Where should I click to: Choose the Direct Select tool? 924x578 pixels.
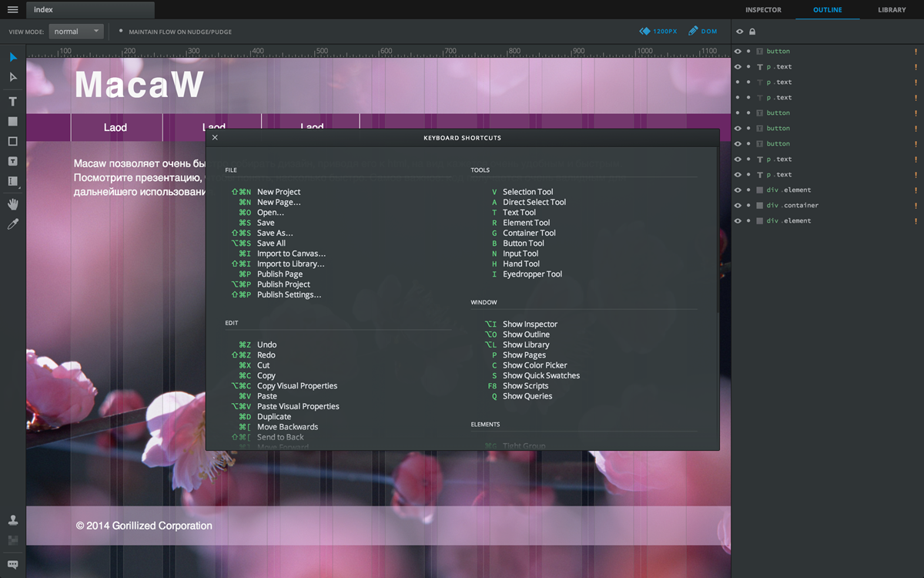(x=13, y=77)
